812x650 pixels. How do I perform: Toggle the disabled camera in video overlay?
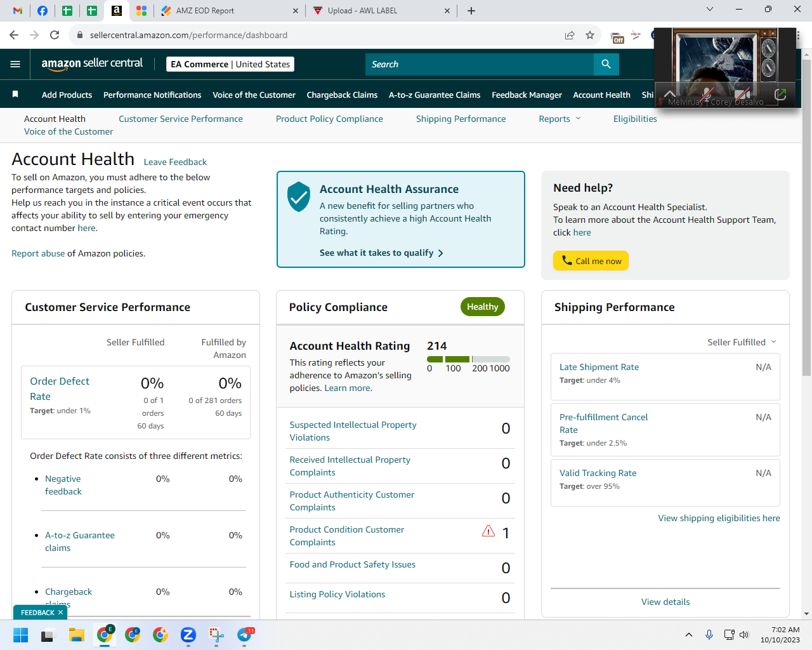pos(742,95)
